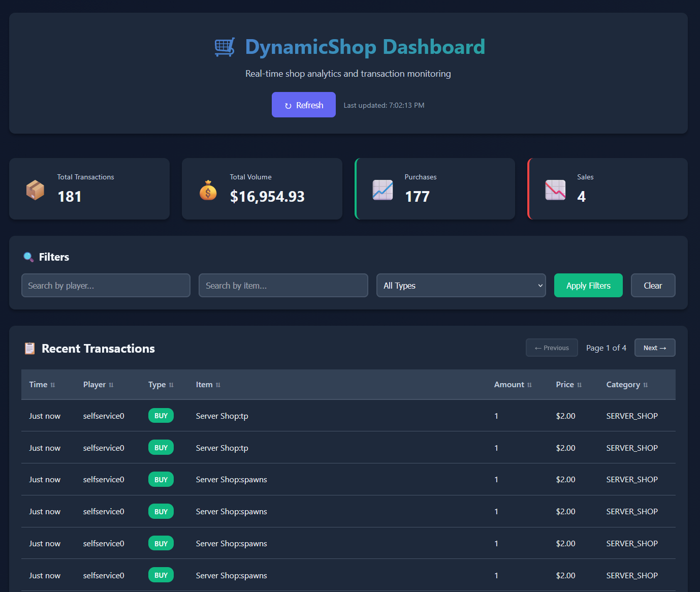Click the magnifying glass Filters icon

coord(28,257)
